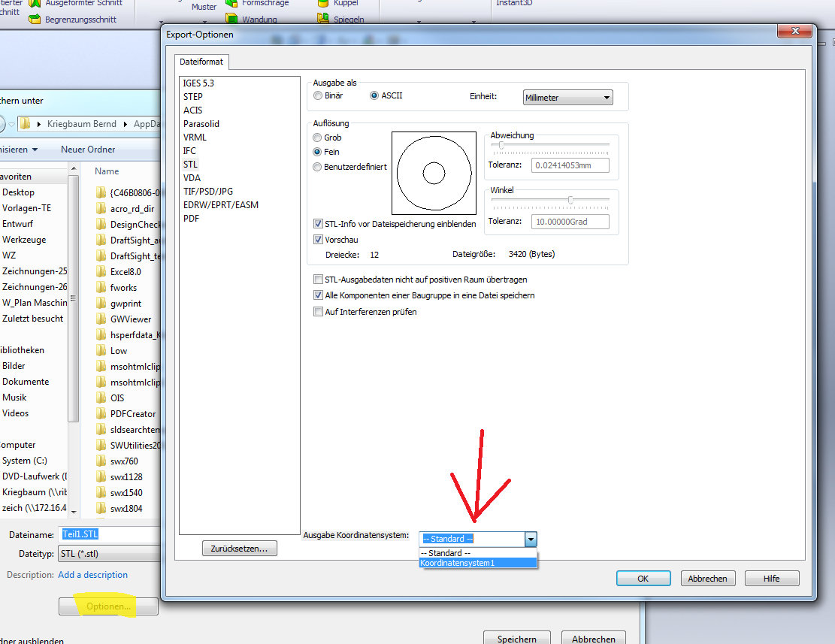Select -- Standard -- in dropdown list

[x=478, y=553]
